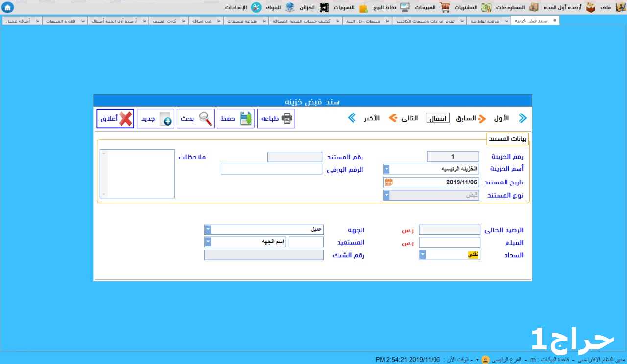Image resolution: width=627 pixels, height=364 pixels.
Task: Click the جديد new document button
Action: point(155,118)
